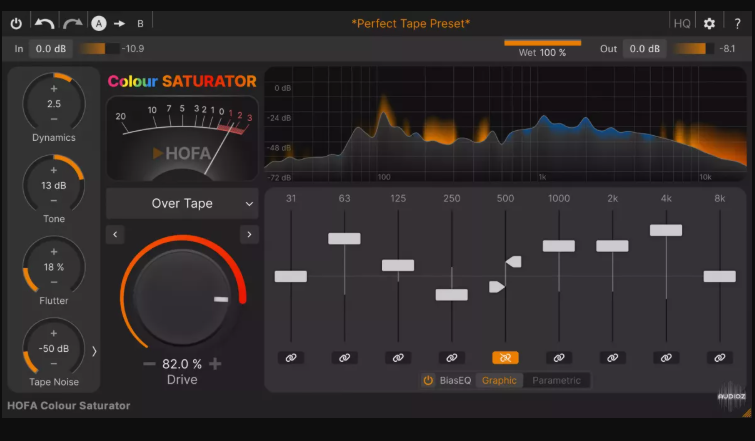Decrease Drive with the minus button
755x441 pixels.
pyautogui.click(x=149, y=364)
